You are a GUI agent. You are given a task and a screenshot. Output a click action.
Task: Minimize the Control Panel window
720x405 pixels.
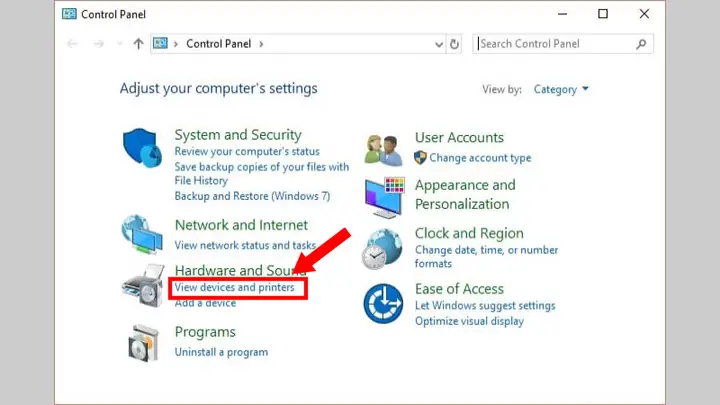click(x=562, y=14)
